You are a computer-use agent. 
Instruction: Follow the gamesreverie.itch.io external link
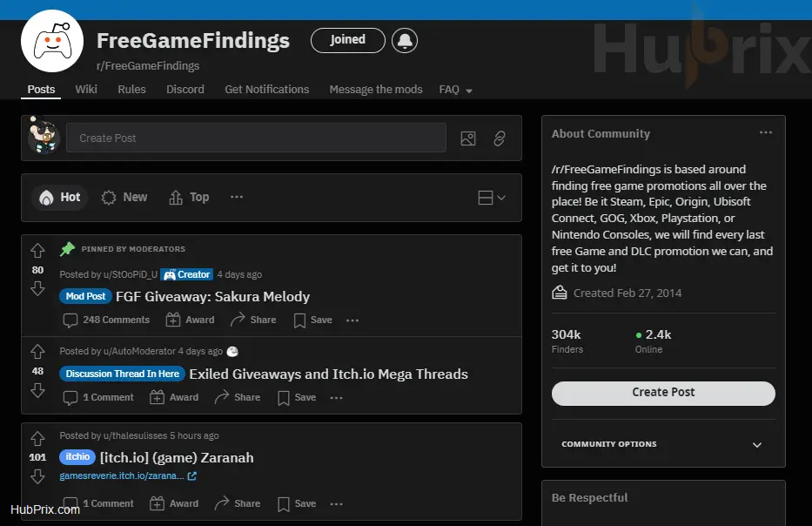[128, 475]
